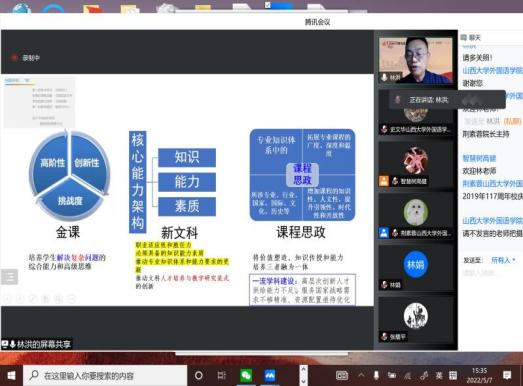
Task: Click the slide thumbnail in top-left corner
Action: tap(39, 102)
